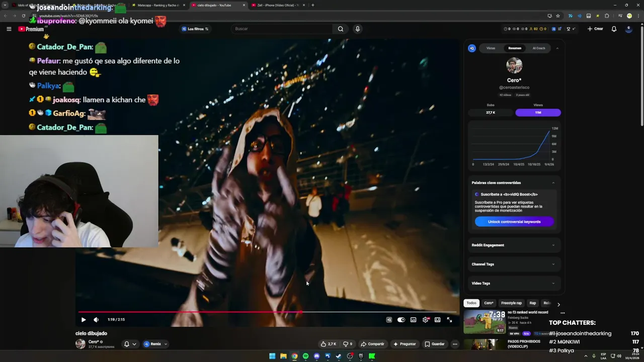Open player settings gear

point(426,320)
